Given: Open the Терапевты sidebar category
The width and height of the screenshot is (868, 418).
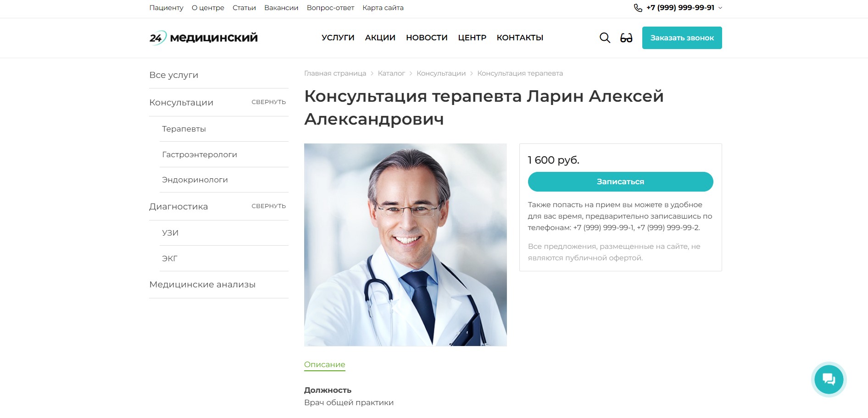Looking at the screenshot, I should pos(184,129).
